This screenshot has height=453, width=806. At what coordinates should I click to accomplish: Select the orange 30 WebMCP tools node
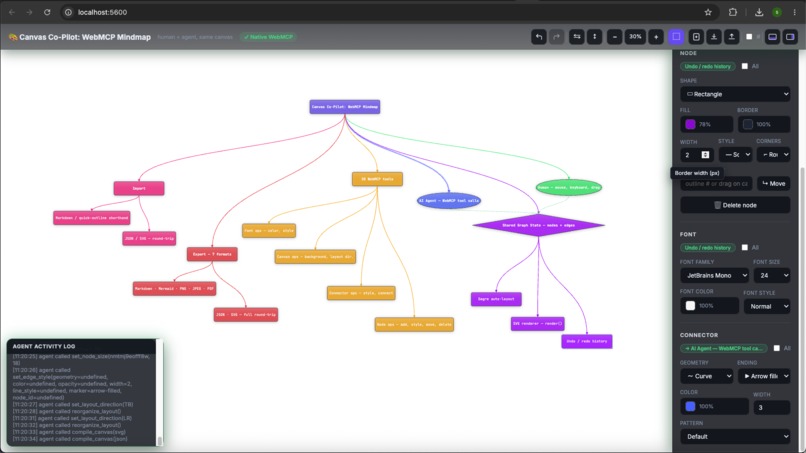coord(377,179)
